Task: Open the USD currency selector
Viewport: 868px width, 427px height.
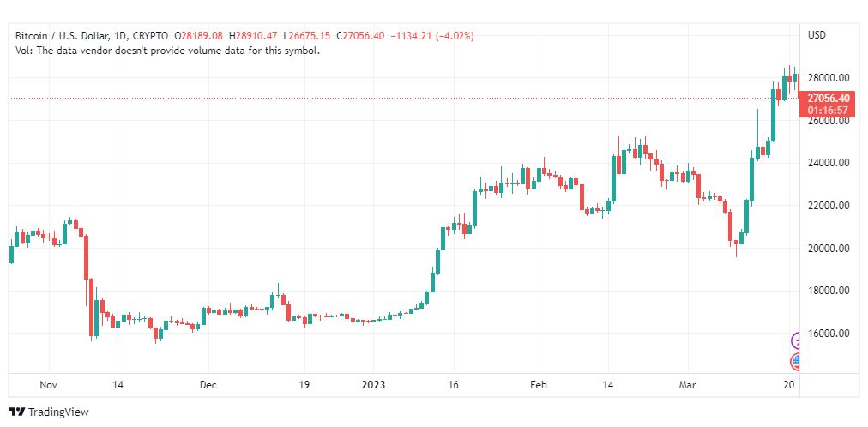Action: click(817, 35)
